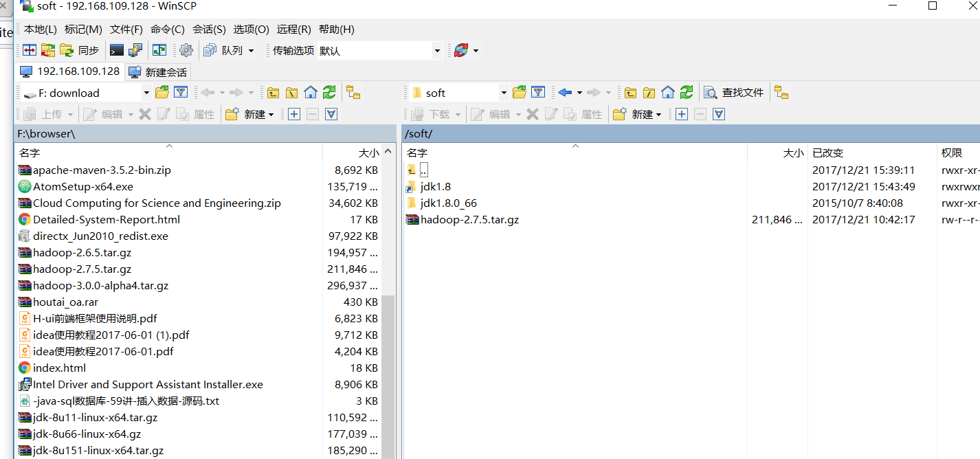The image size is (980, 459).
Task: Click the compare directories icon in main toolbar
Action: [30, 50]
